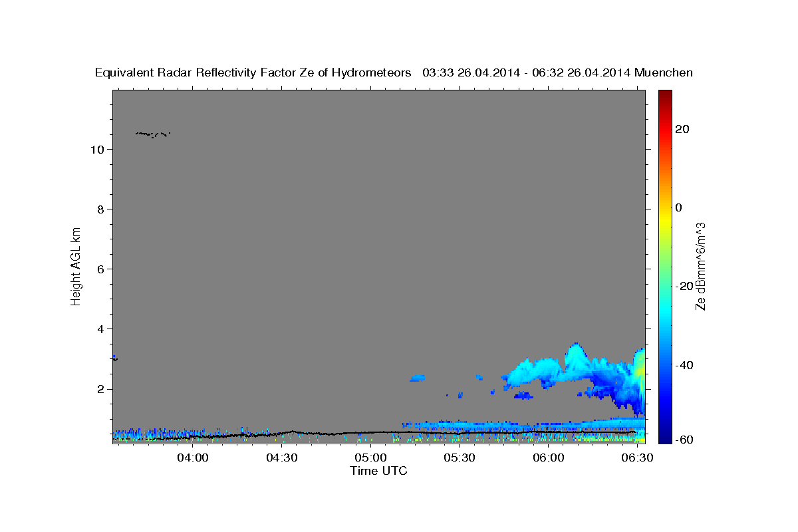Click the dark blue bottom of the colorbar
The height and width of the screenshot is (532, 798).
[665, 438]
